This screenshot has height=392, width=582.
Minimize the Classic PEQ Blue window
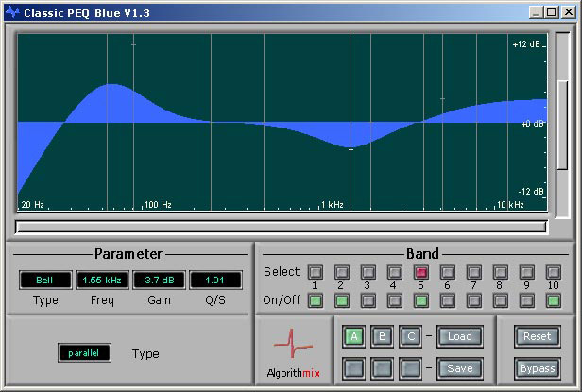tap(535, 12)
